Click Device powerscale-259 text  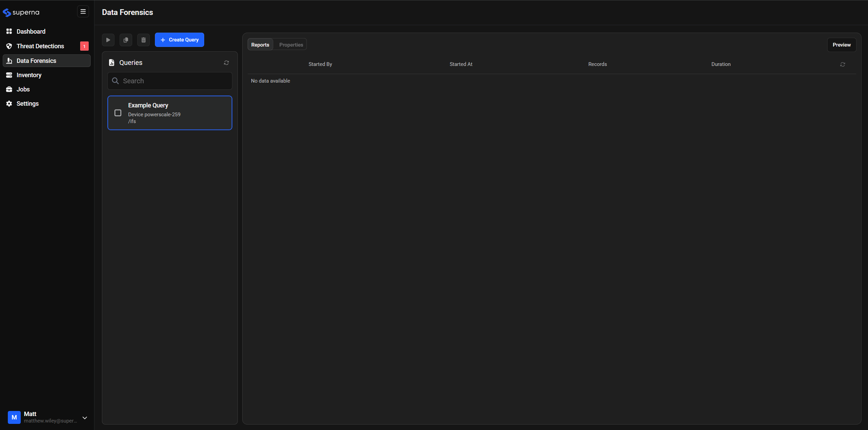(x=154, y=115)
